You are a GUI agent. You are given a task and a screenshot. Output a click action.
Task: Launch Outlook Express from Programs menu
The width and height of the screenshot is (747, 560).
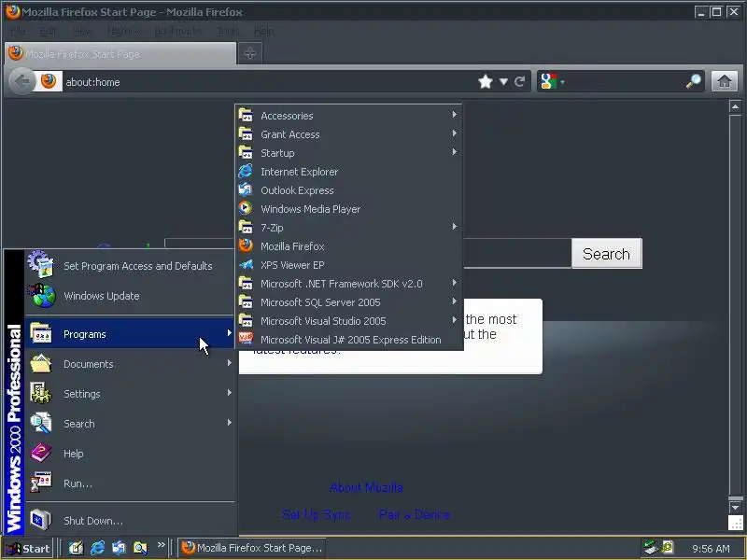348,190
